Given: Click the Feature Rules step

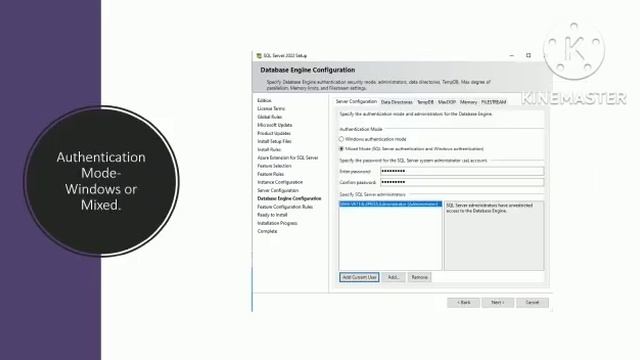Looking at the screenshot, I should coord(271,174).
